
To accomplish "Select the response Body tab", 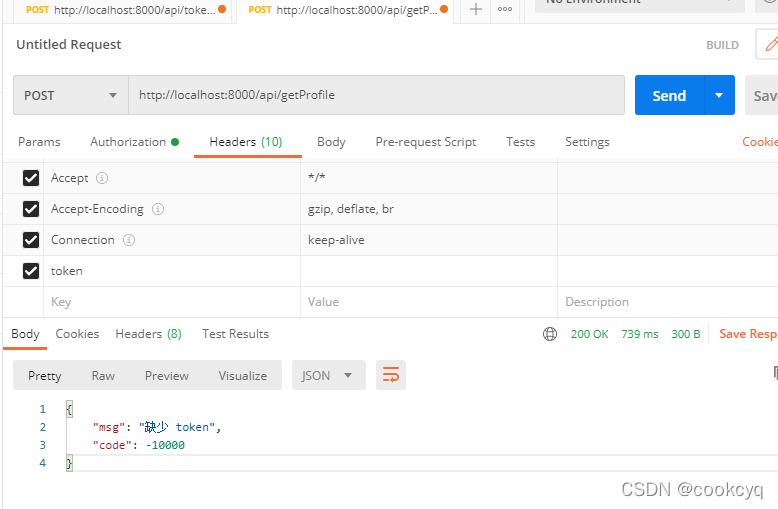I will tap(25, 334).
